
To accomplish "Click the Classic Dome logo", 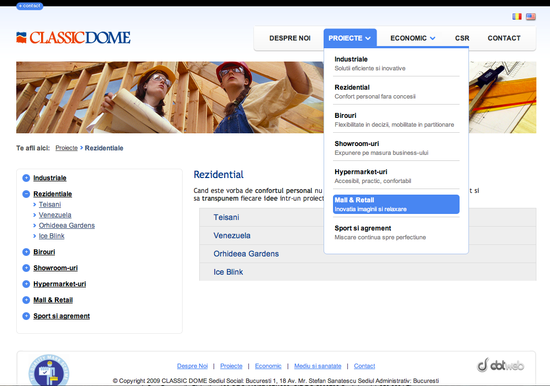I will tap(73, 38).
